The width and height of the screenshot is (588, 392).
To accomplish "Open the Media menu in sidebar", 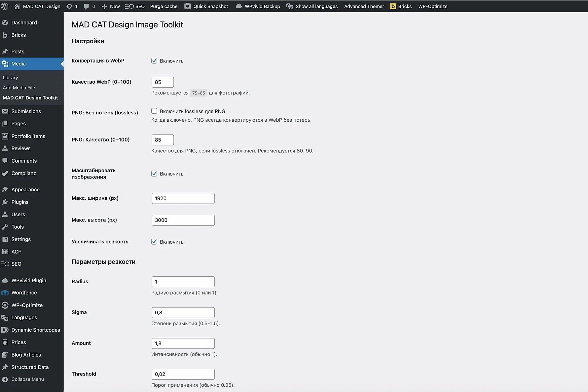I will 32,64.
